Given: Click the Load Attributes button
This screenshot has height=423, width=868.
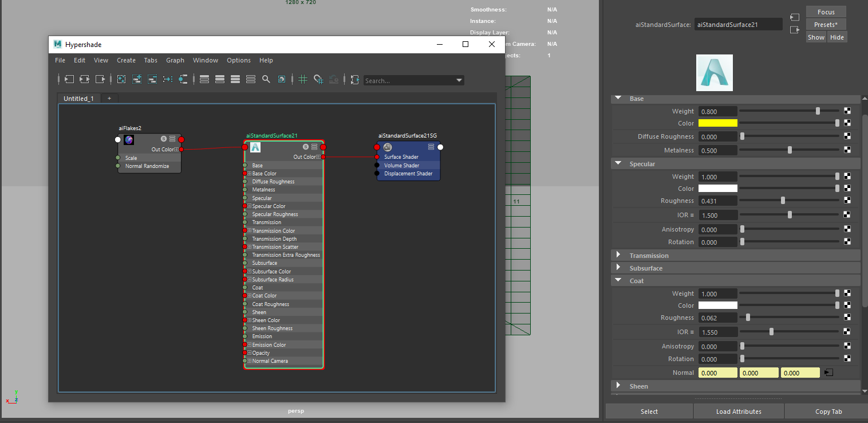Looking at the screenshot, I should coord(739,411).
